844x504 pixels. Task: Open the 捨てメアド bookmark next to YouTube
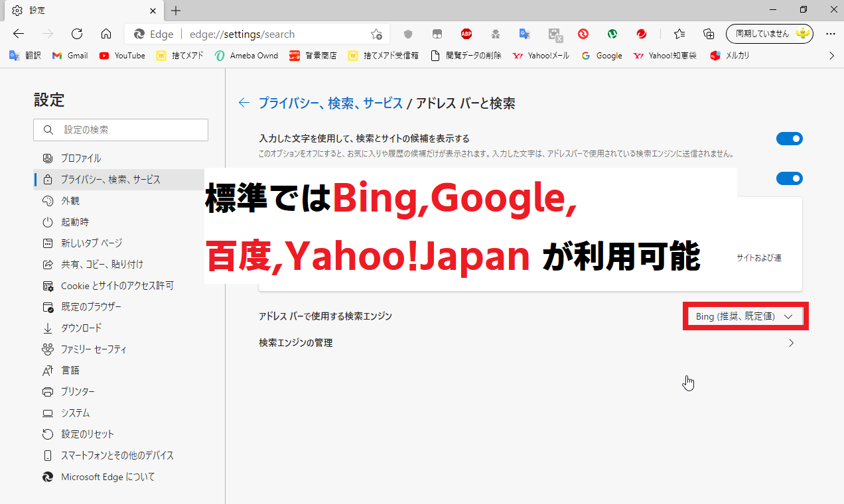(x=179, y=56)
